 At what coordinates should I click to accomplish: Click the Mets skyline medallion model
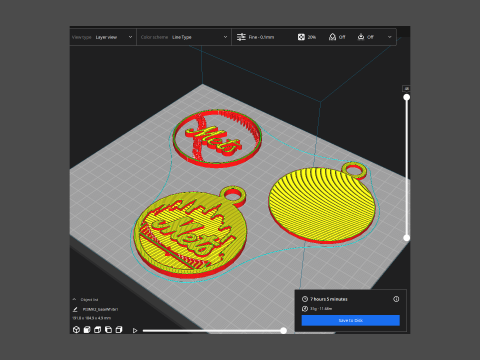[x=190, y=233]
